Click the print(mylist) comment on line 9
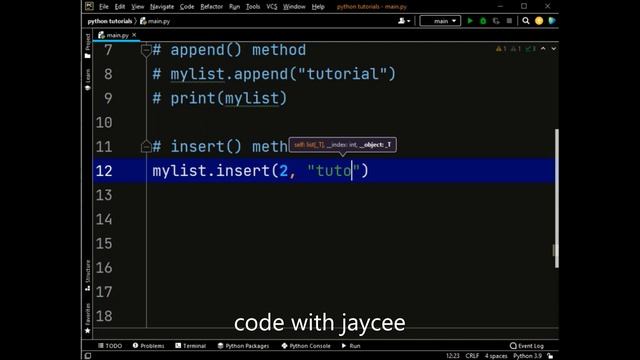Screen dimensions: 640x360 tap(220, 98)
